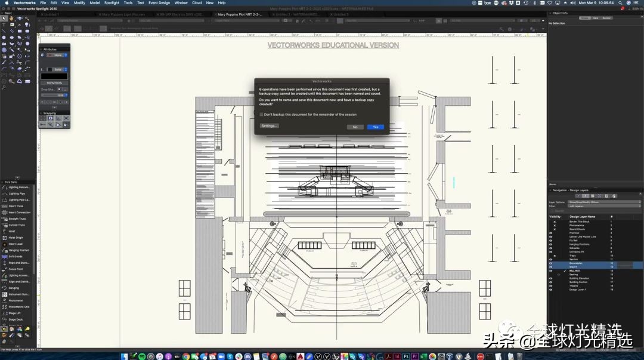644x360 pixels.
Task: Expand the Layer Options dropdown
Action: pyautogui.click(x=603, y=202)
